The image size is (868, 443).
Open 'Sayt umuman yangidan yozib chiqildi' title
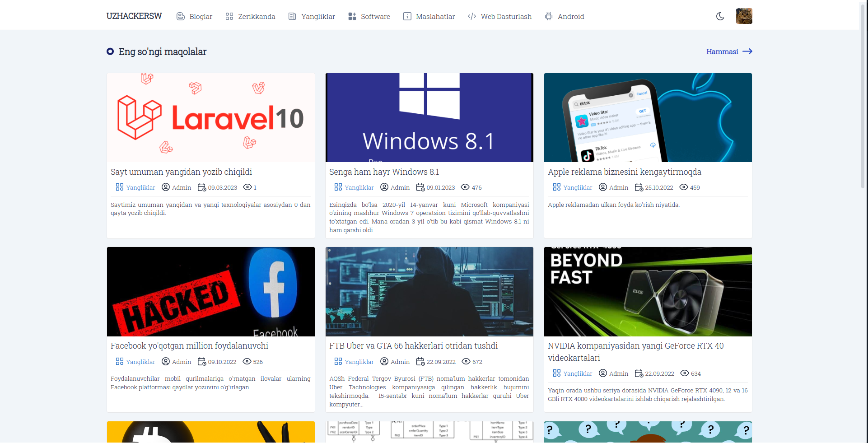point(181,172)
